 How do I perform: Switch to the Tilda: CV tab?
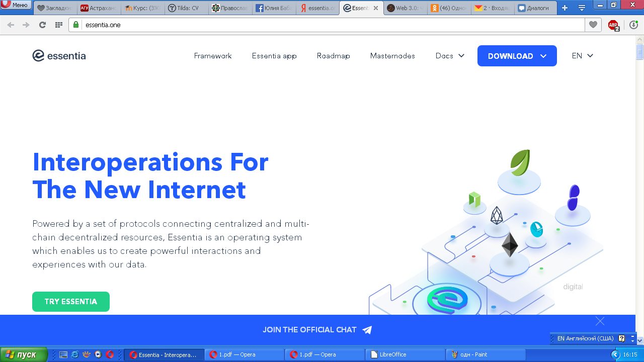coord(186,8)
